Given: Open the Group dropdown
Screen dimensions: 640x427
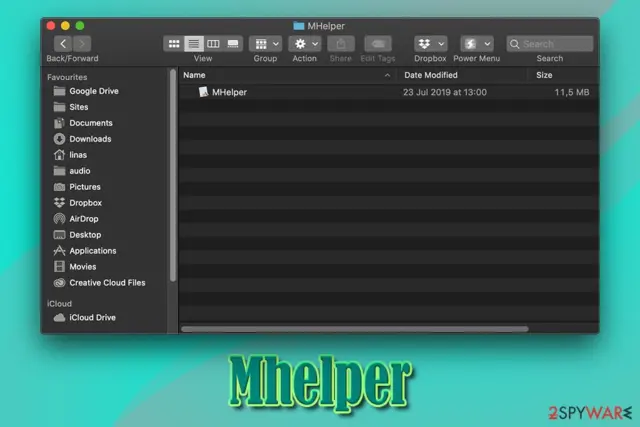Looking at the screenshot, I should [x=265, y=44].
